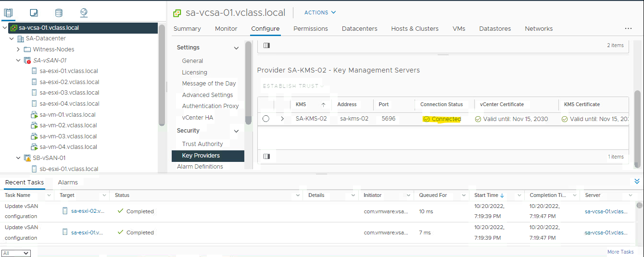644x257 pixels.
Task: Click host icon next to sa-esxi-01 task target
Action: pyautogui.click(x=65, y=232)
